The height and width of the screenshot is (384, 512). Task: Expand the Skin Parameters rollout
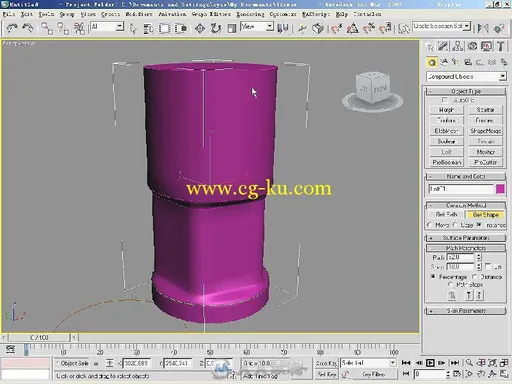point(466,311)
